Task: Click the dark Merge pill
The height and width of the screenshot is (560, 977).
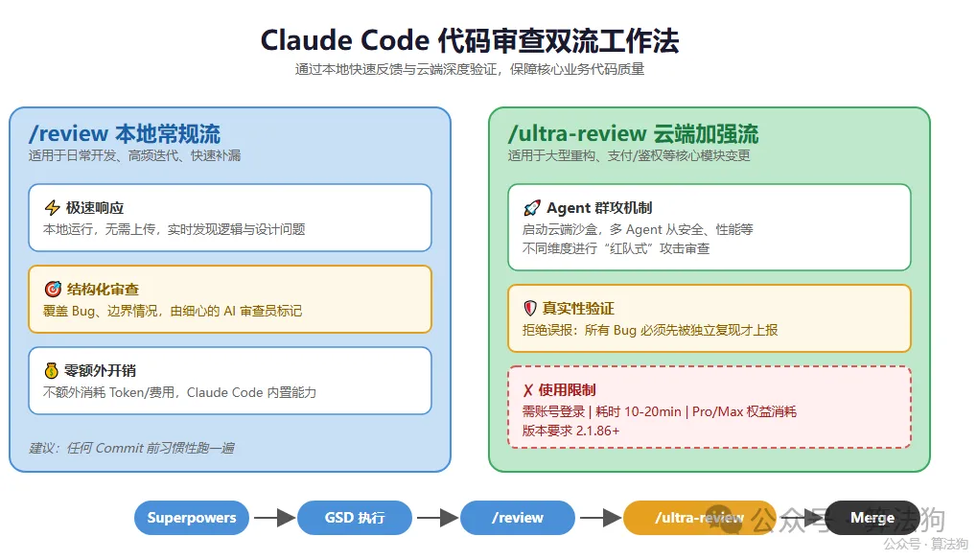Action: (872, 518)
